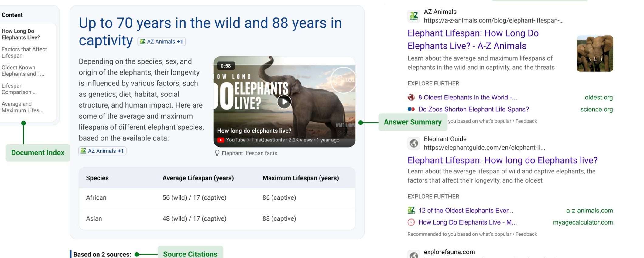Click the oldest.org favicon icon
This screenshot has height=258, width=644.
(x=411, y=97)
